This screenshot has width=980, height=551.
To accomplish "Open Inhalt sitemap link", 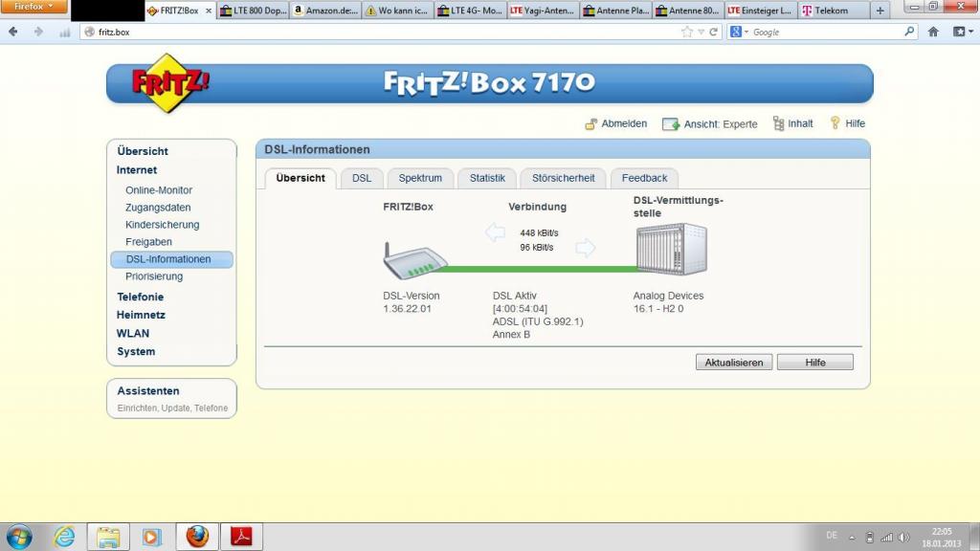I will pos(793,123).
